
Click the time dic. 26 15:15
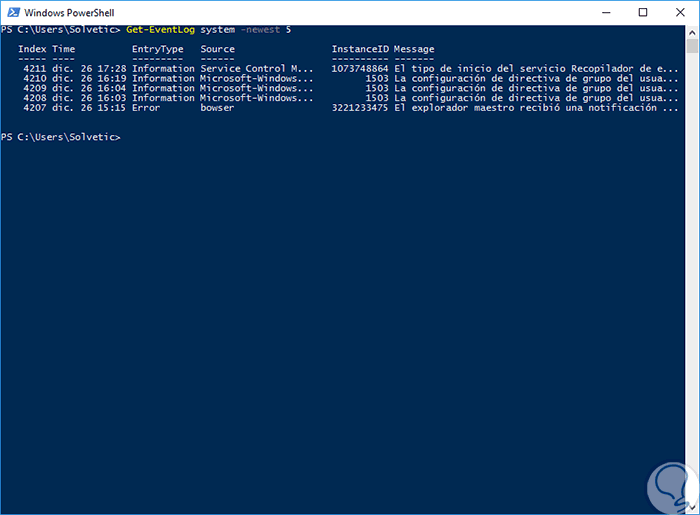click(x=89, y=108)
